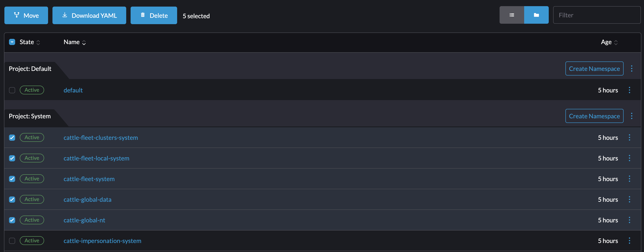Click the download icon on Download YAML
The image size is (644, 252).
click(x=65, y=15)
